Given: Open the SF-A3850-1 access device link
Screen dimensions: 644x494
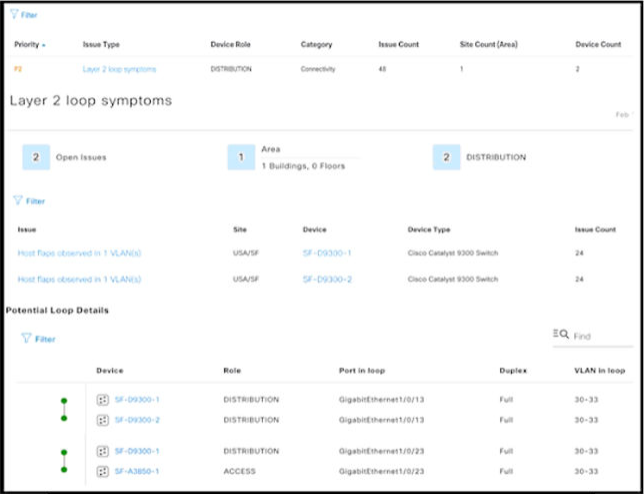Looking at the screenshot, I should [137, 471].
